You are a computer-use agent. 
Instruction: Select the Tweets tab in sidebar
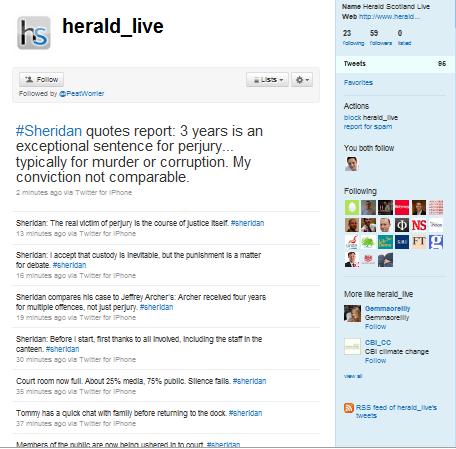[x=395, y=64]
